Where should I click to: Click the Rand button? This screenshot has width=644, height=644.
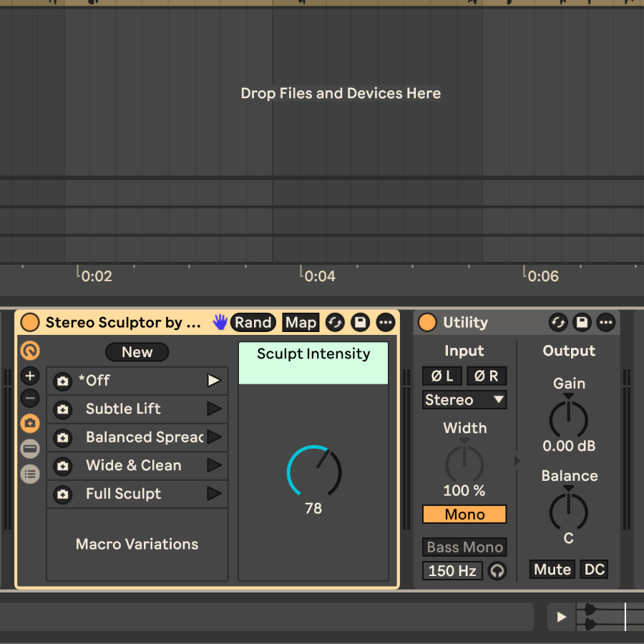pos(253,323)
